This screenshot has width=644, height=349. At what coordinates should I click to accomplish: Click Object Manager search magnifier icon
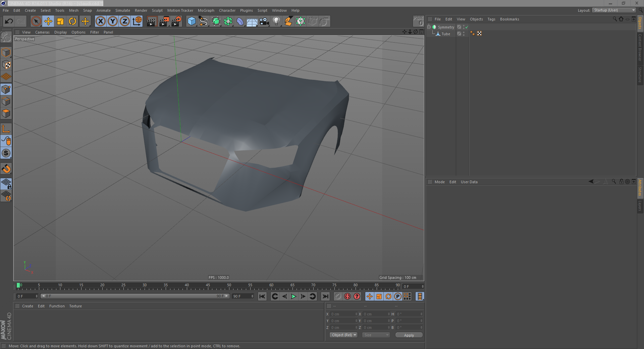point(614,19)
